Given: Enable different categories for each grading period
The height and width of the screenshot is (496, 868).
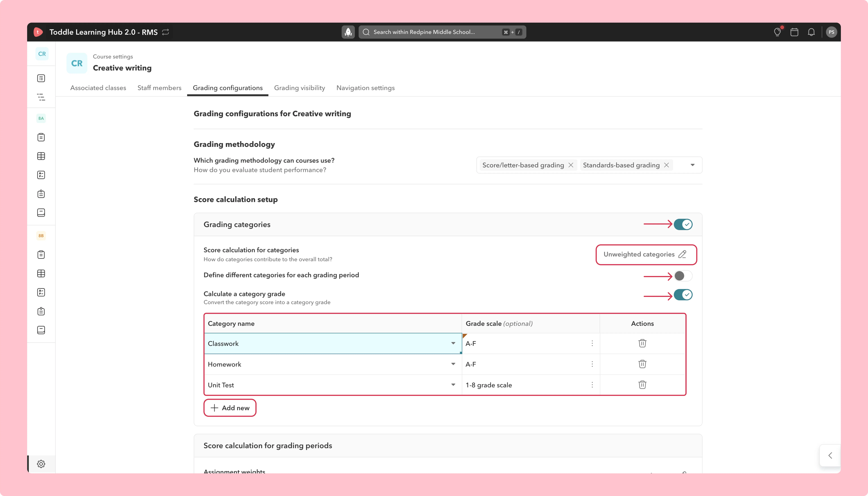Looking at the screenshot, I should tap(683, 276).
